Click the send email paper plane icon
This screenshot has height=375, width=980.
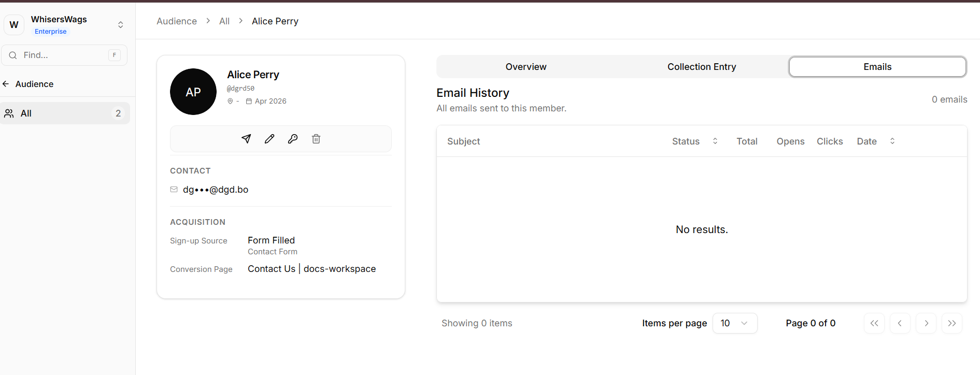[246, 139]
